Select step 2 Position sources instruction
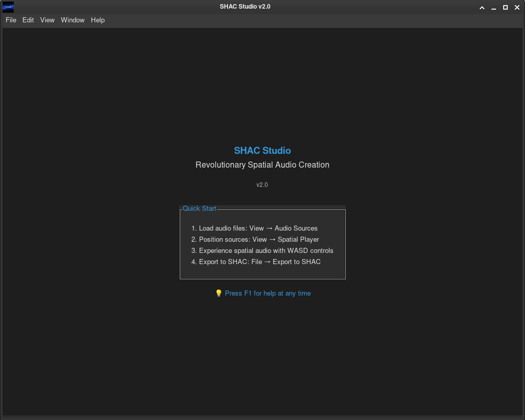Image resolution: width=525 pixels, height=420 pixels. click(258, 239)
